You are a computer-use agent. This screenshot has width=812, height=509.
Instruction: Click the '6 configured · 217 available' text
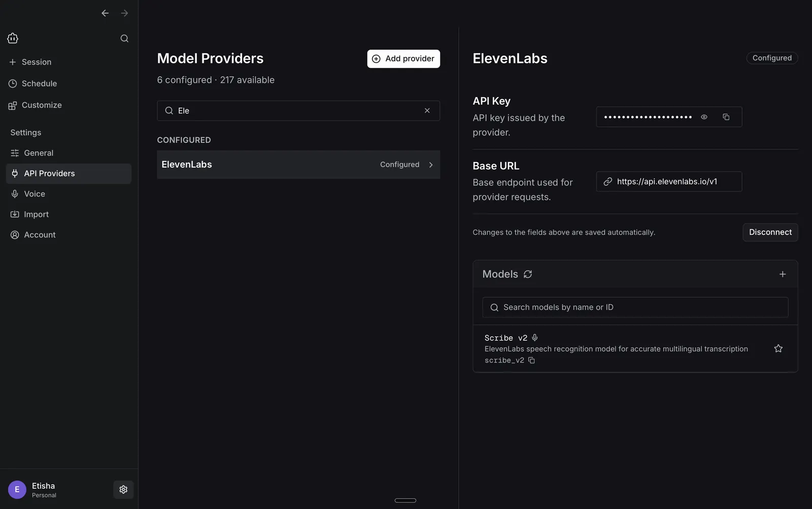(x=216, y=80)
